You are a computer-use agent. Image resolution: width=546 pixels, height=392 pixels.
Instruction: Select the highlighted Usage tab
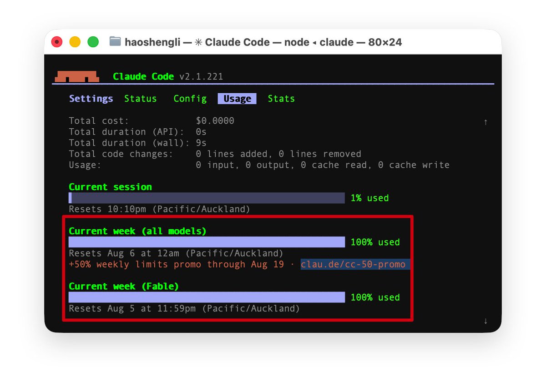coord(237,99)
